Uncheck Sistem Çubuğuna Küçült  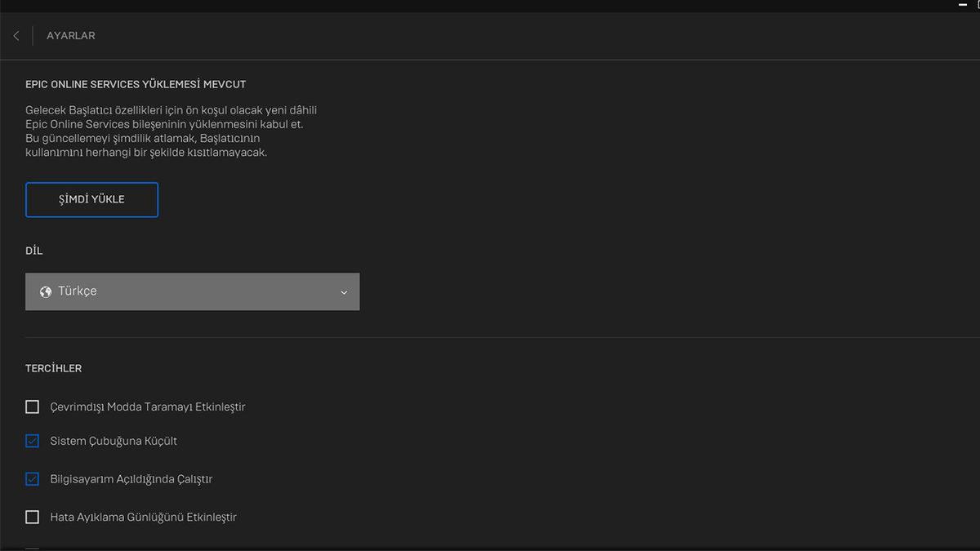coord(32,441)
